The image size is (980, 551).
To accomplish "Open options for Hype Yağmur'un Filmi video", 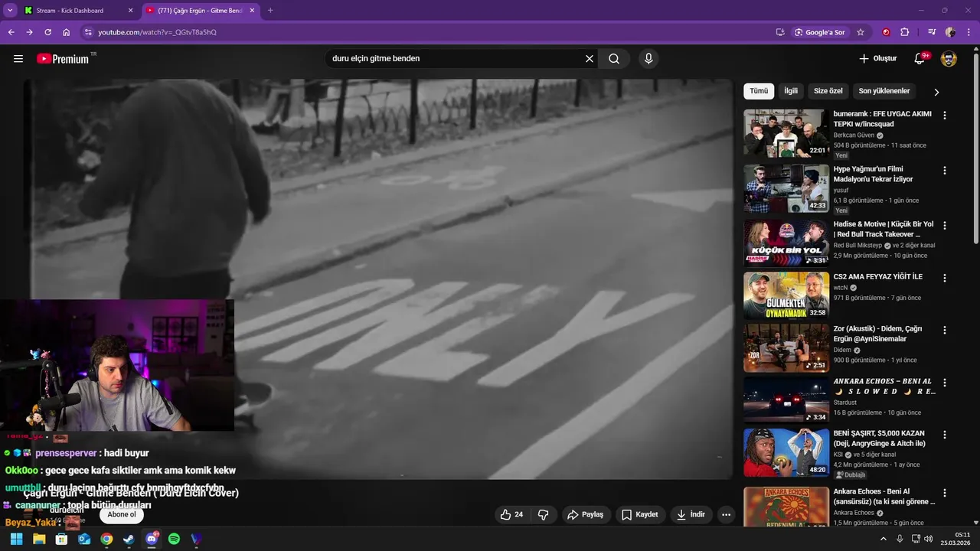I will pyautogui.click(x=944, y=170).
